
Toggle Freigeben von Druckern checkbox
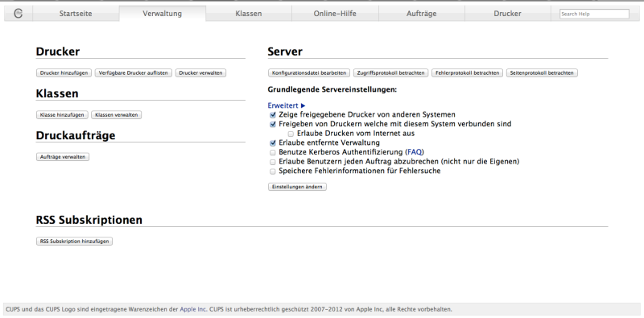pos(273,125)
